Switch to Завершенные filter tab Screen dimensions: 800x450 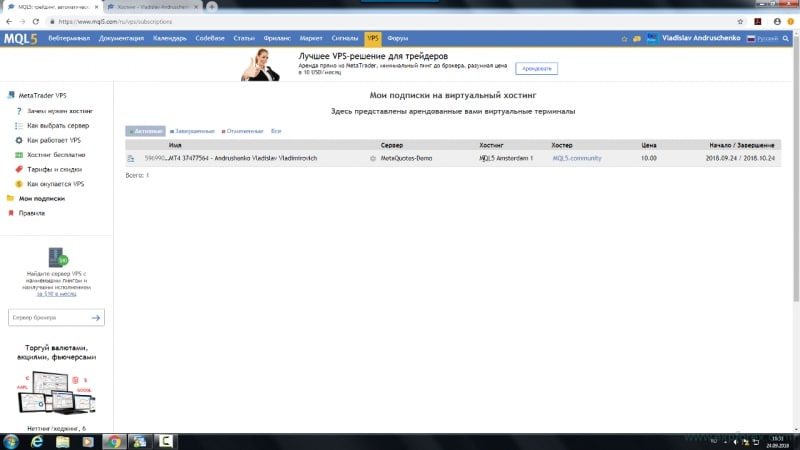[x=192, y=131]
